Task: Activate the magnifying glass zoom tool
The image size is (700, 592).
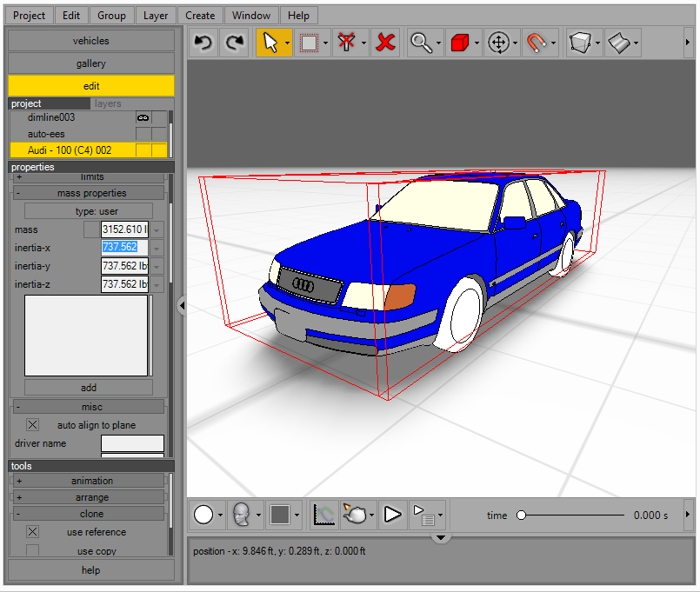Action: pos(421,43)
